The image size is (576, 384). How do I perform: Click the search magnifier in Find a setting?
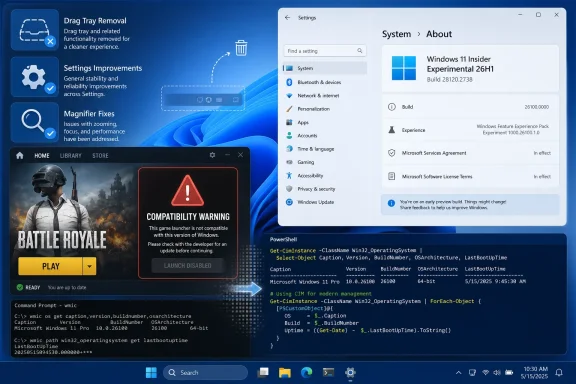(x=360, y=51)
